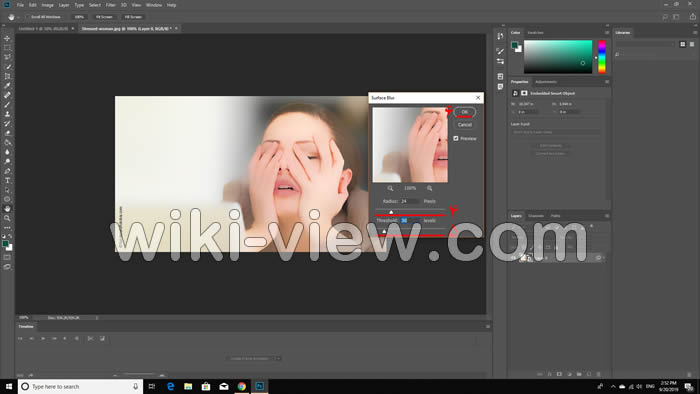Click the foreground color swatch in toolbar
Screen dimensions: 700x394
(x=5, y=244)
